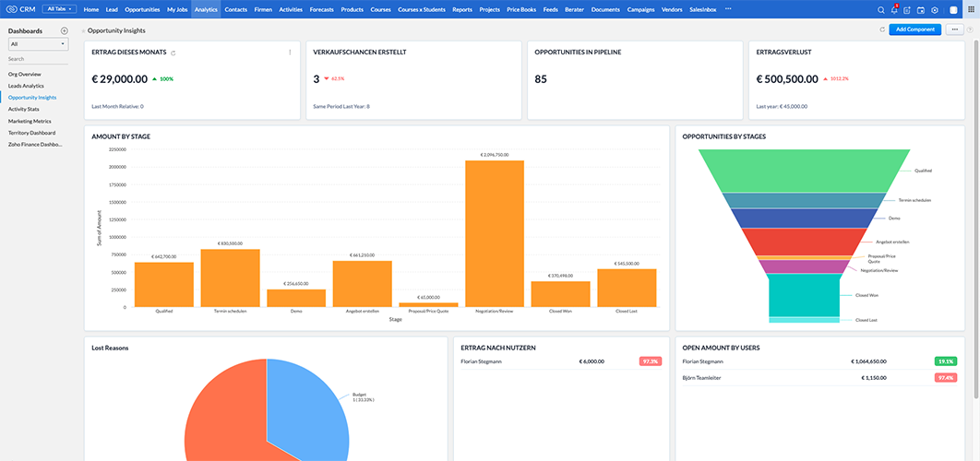The height and width of the screenshot is (461, 980).
Task: Open the My Jobs tab
Action: [177, 10]
